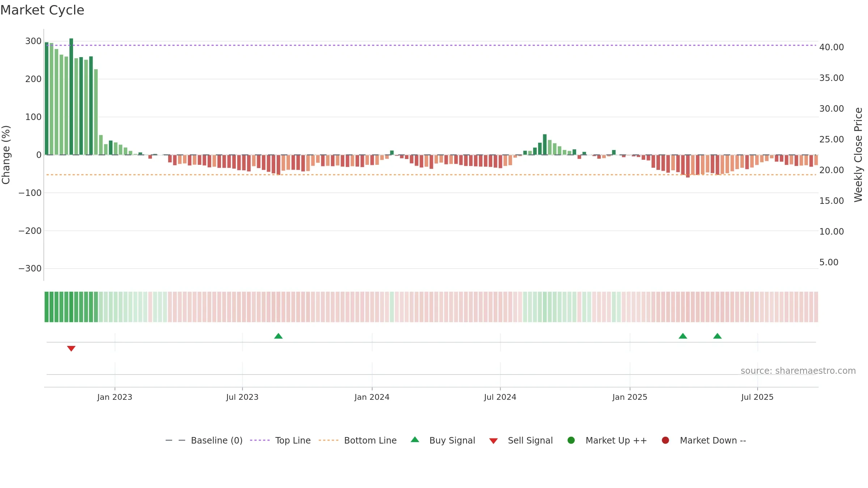The height and width of the screenshot is (488, 868).
Task: Click the red Sell Signal legend triangle
Action: pos(493,441)
